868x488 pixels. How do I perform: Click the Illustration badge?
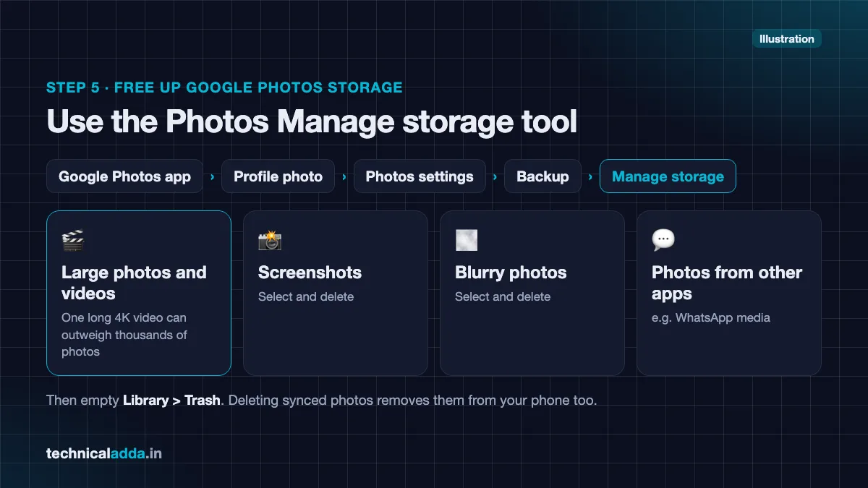[x=787, y=39]
